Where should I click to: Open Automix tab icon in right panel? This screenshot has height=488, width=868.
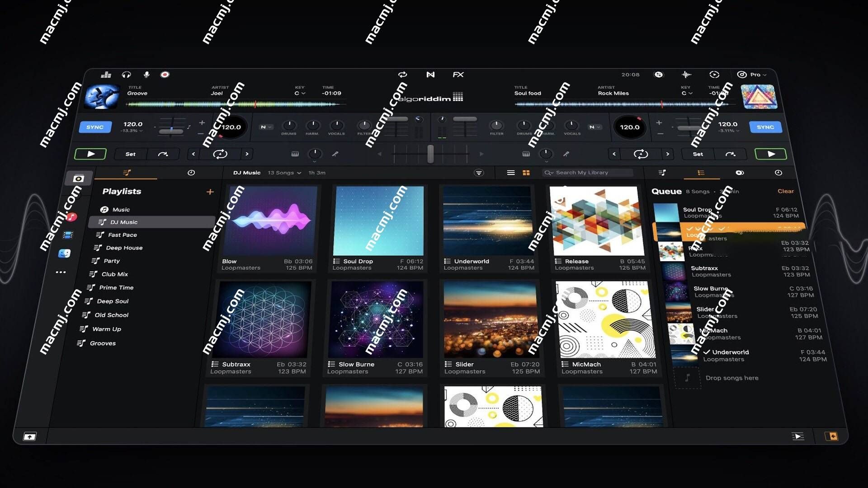pos(740,173)
